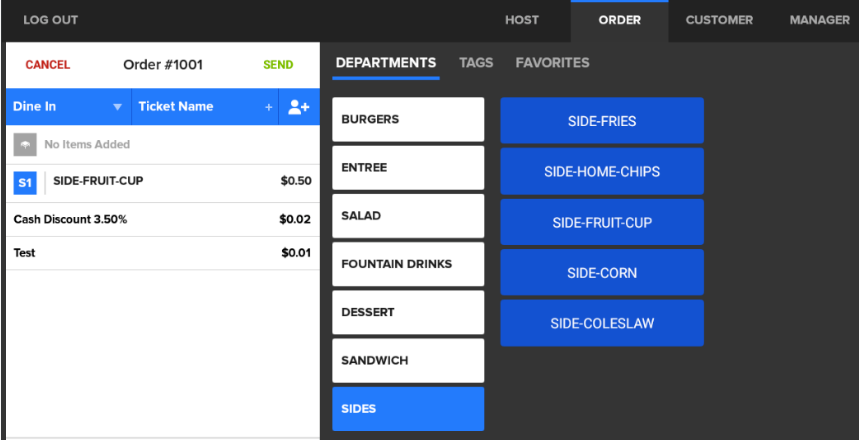
Task: Add Side-Fries to the order
Action: (x=602, y=121)
